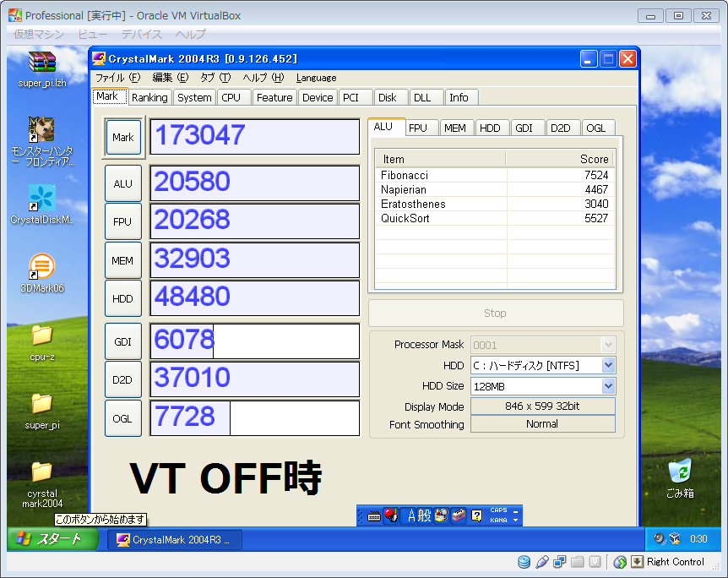Image resolution: width=728 pixels, height=578 pixels.
Task: Click the VirtualBox USB device status icon
Action: 542,562
